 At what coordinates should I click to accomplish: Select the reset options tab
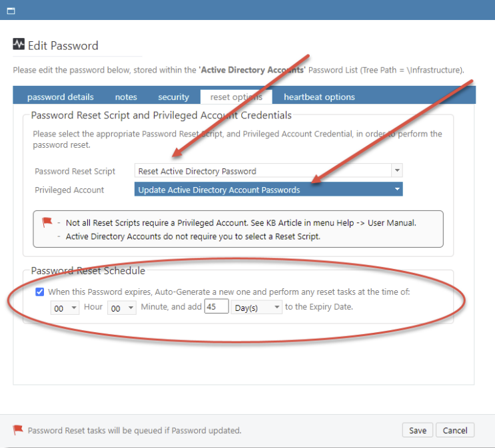tap(236, 97)
